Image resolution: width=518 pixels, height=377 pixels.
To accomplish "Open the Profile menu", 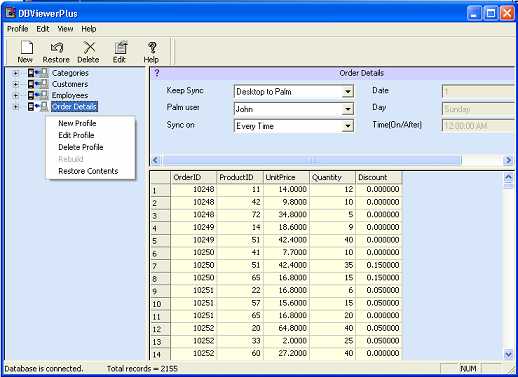I will click(18, 29).
